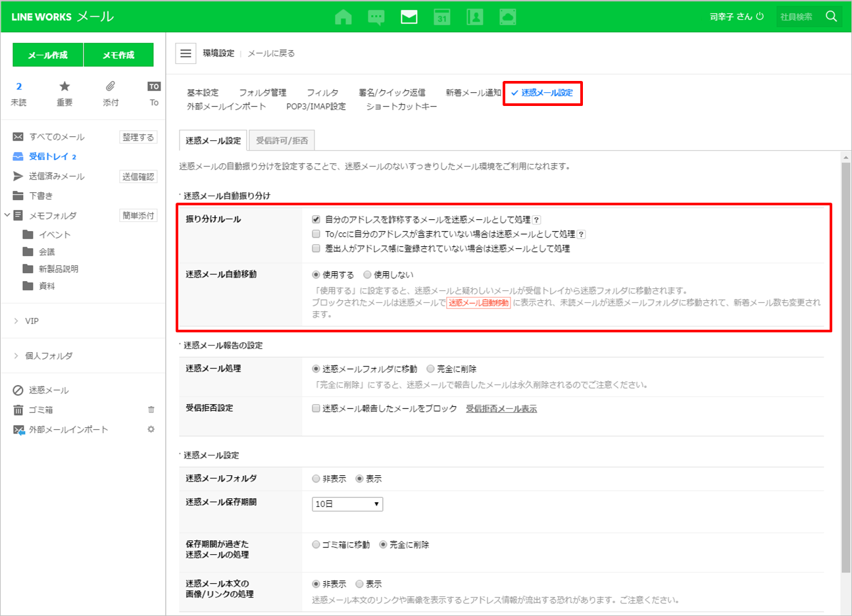This screenshot has width=852, height=616.
Task: Click the search magnifier icon
Action: [x=832, y=16]
